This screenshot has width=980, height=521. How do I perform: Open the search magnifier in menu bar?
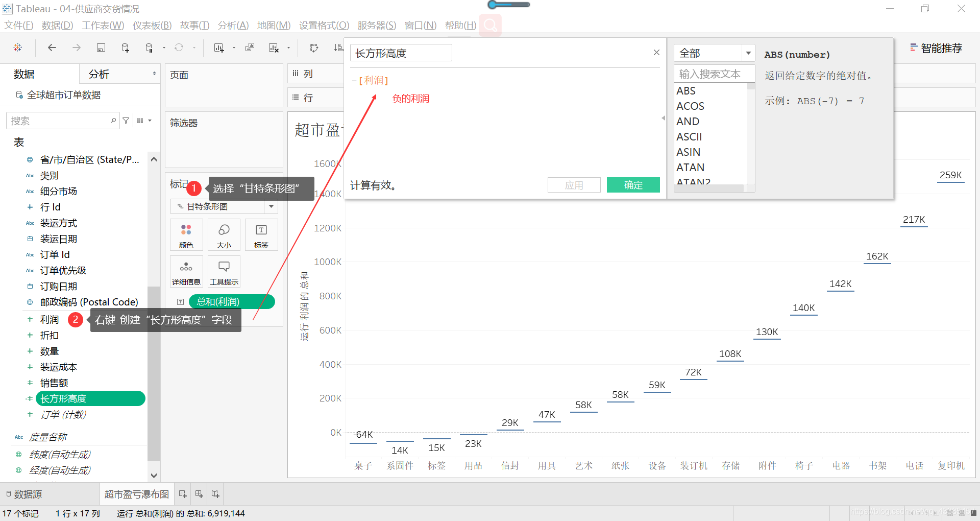tap(490, 25)
